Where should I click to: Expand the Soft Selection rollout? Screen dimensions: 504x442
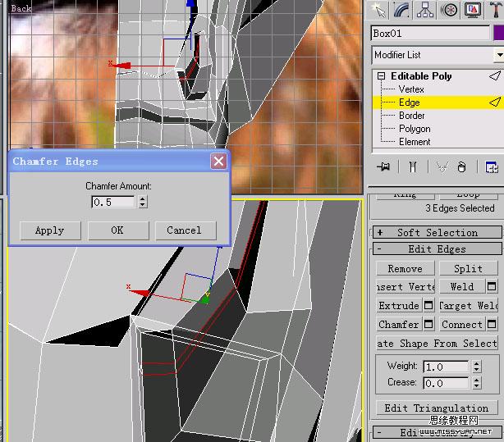click(x=437, y=232)
